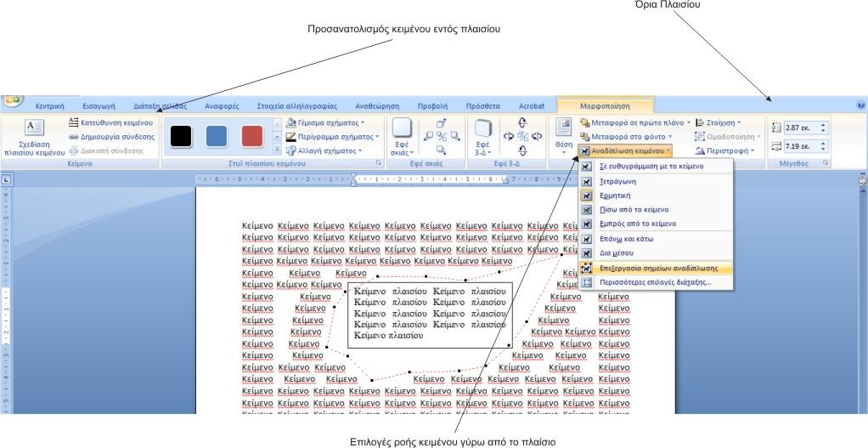Move to the previous row of box styles
This screenshot has width=868, height=448.
278,123
